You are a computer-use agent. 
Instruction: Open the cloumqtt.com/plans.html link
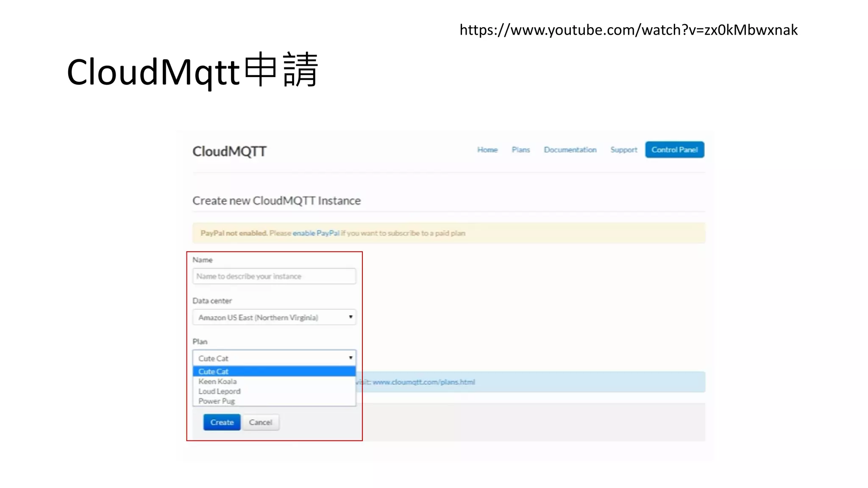click(x=424, y=382)
